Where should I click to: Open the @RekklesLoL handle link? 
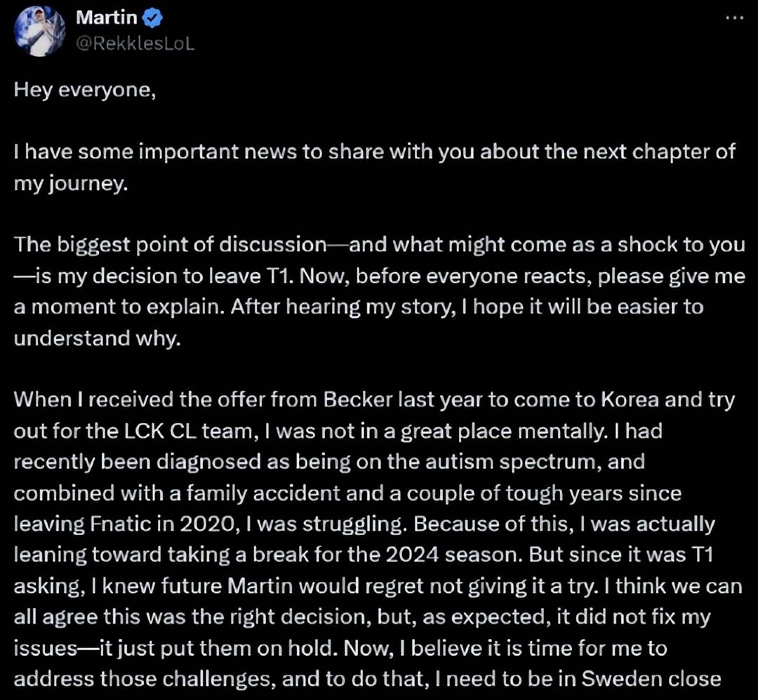[x=135, y=43]
